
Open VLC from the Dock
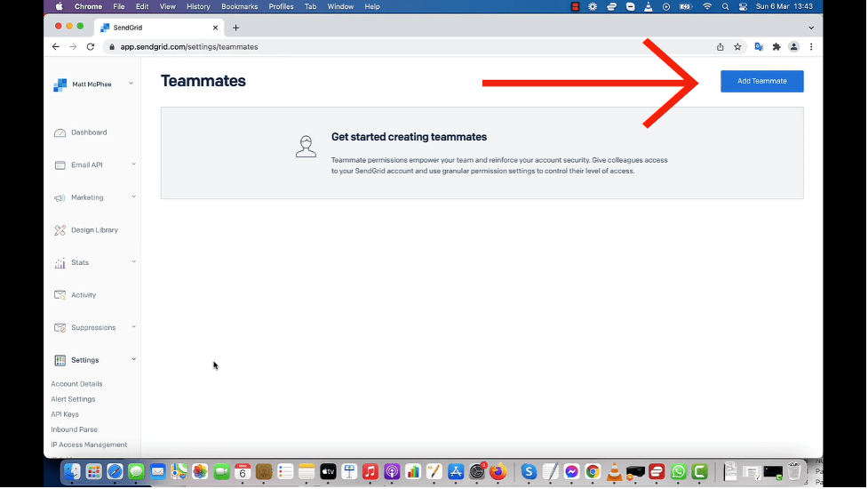coord(615,472)
